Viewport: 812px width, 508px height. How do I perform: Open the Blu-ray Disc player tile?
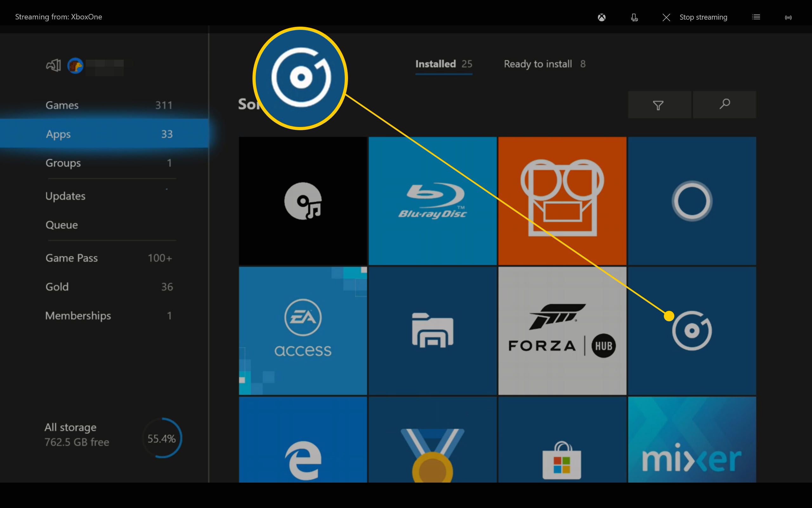coord(433,201)
